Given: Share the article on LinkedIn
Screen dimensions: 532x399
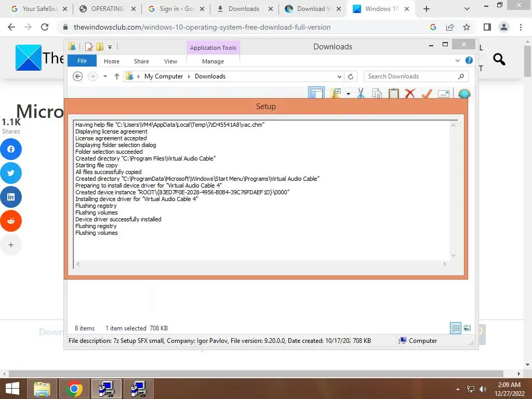Looking at the screenshot, I should coord(11,197).
